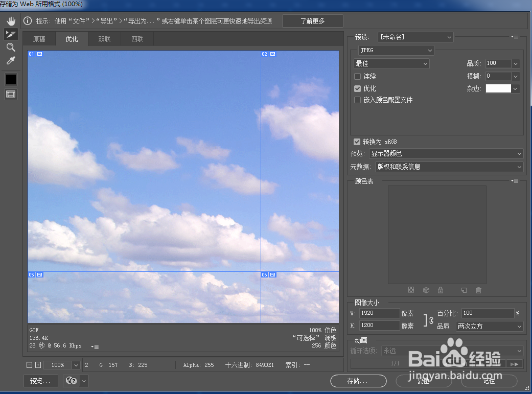Switch to the 双联 tab

[x=104, y=39]
